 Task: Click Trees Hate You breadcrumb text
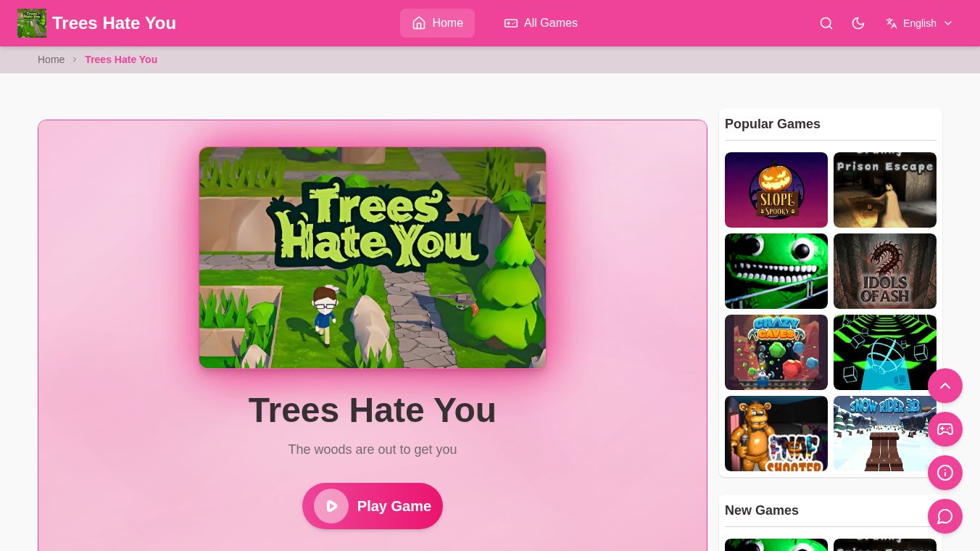[x=121, y=59]
